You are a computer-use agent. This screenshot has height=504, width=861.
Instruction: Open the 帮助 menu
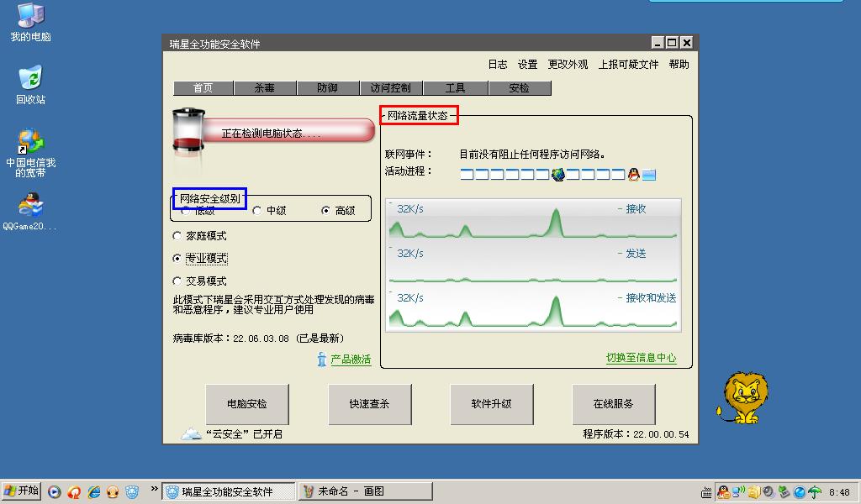click(x=679, y=65)
